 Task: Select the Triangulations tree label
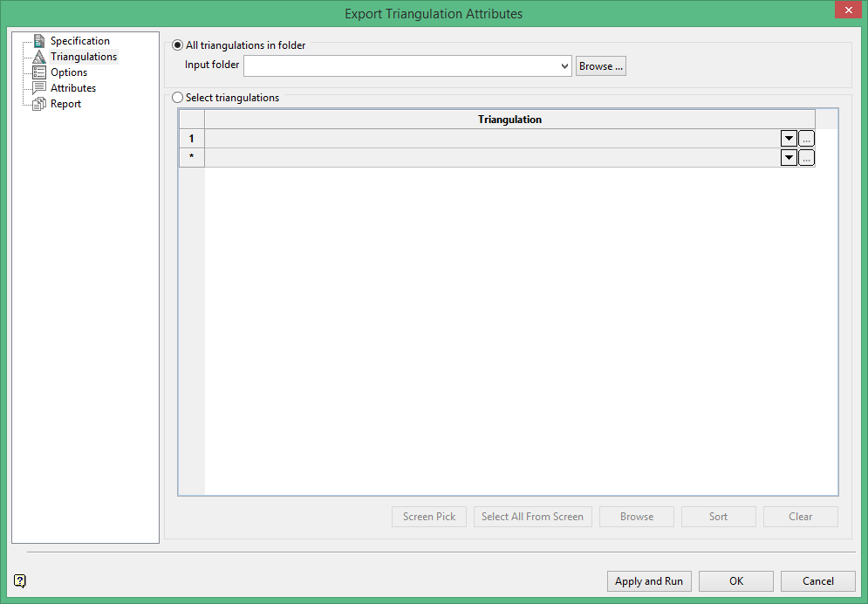(x=84, y=57)
